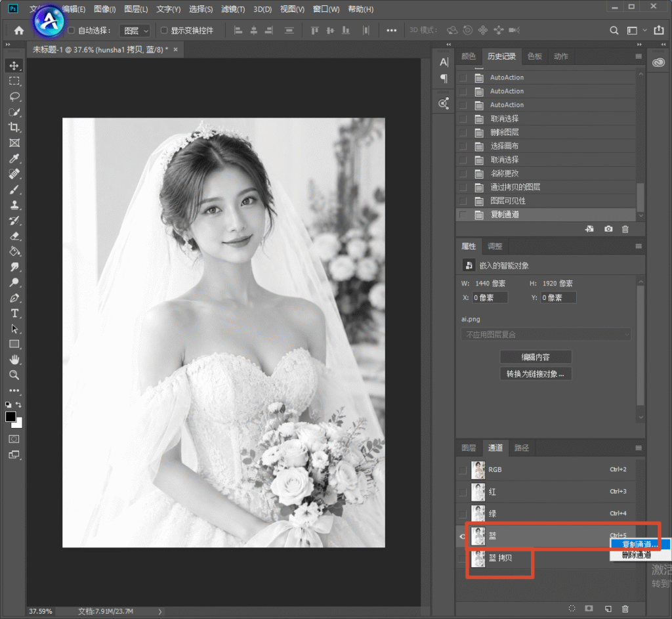Create new channel icon

point(608,608)
